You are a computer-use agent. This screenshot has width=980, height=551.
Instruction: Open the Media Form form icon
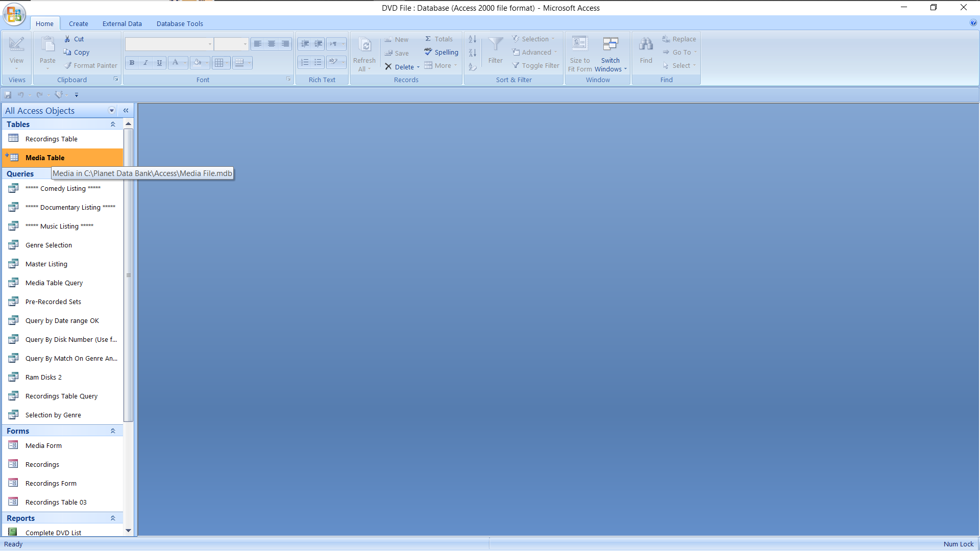pyautogui.click(x=13, y=445)
